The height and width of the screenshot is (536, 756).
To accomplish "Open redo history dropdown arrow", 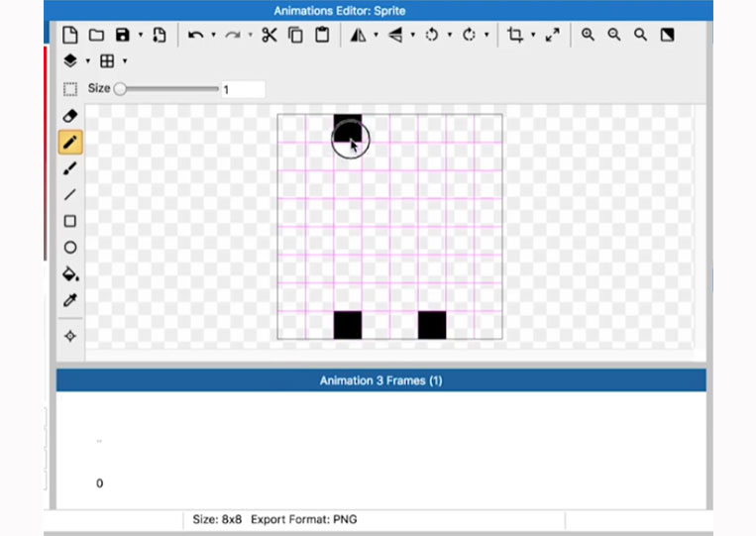I will point(251,35).
